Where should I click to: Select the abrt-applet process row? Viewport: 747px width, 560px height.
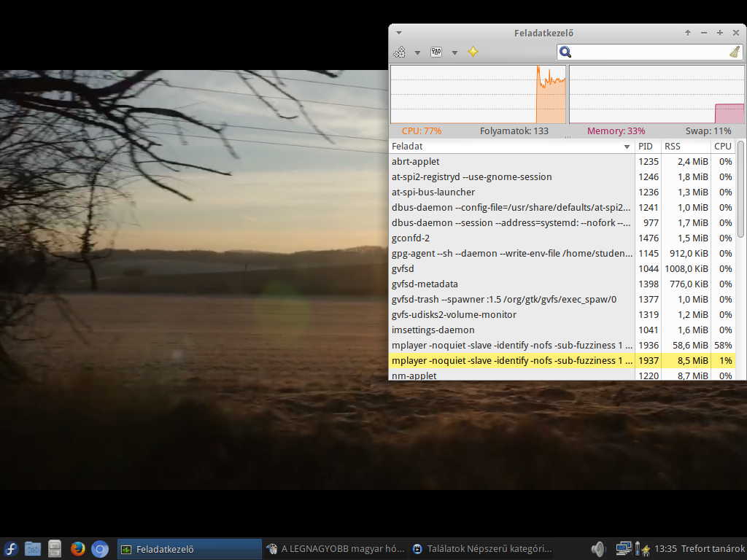[562, 161]
